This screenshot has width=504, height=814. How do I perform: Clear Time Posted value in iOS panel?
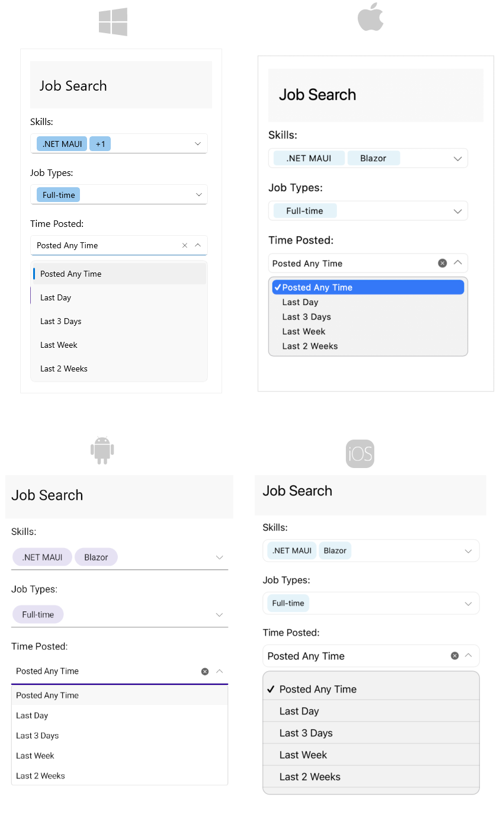point(455,656)
